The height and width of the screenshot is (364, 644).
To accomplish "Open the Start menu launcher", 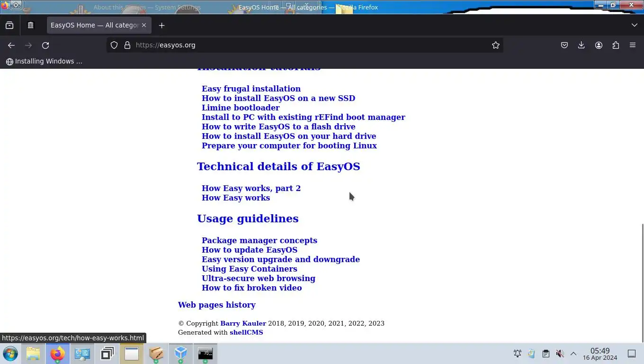I will [x=10, y=354].
